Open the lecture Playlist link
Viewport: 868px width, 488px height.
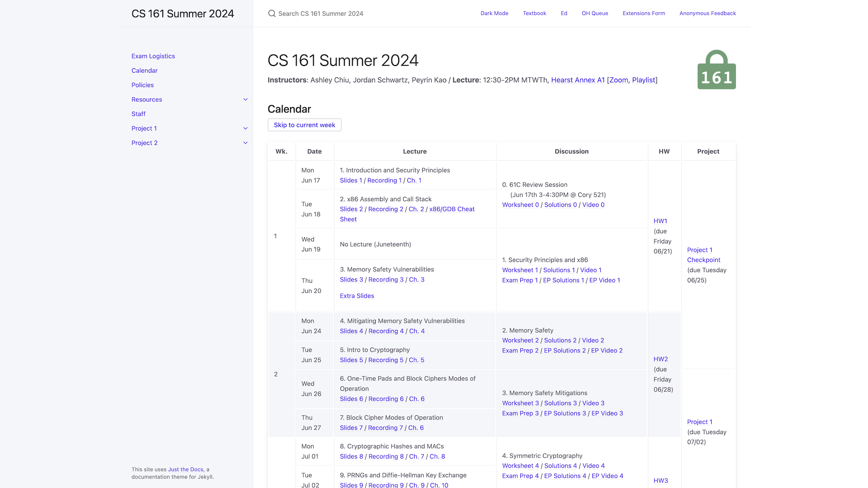pyautogui.click(x=643, y=80)
